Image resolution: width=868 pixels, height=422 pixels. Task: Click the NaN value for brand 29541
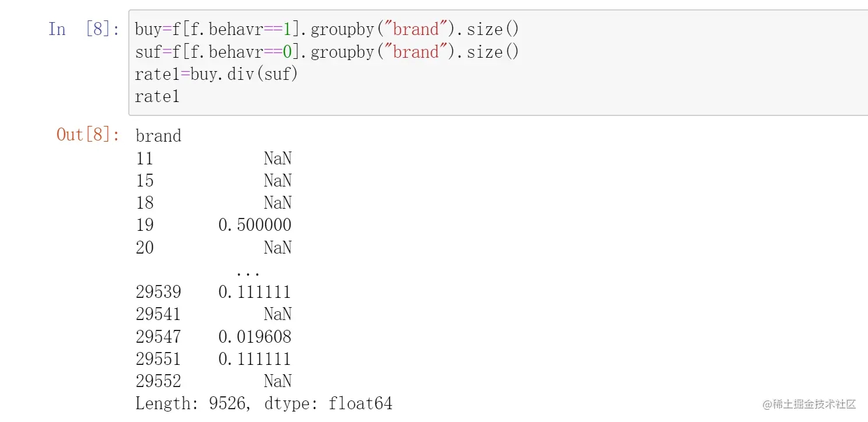click(x=277, y=314)
